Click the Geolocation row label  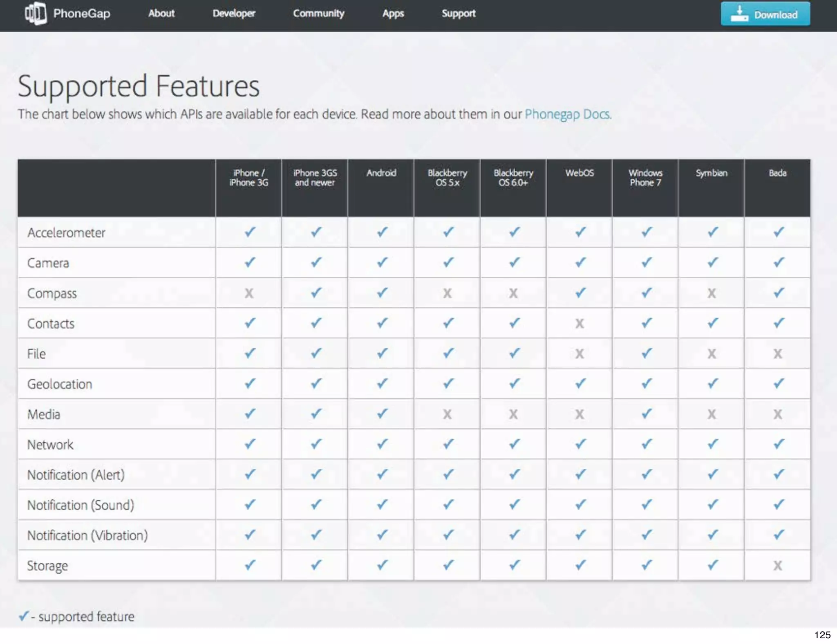coord(60,384)
